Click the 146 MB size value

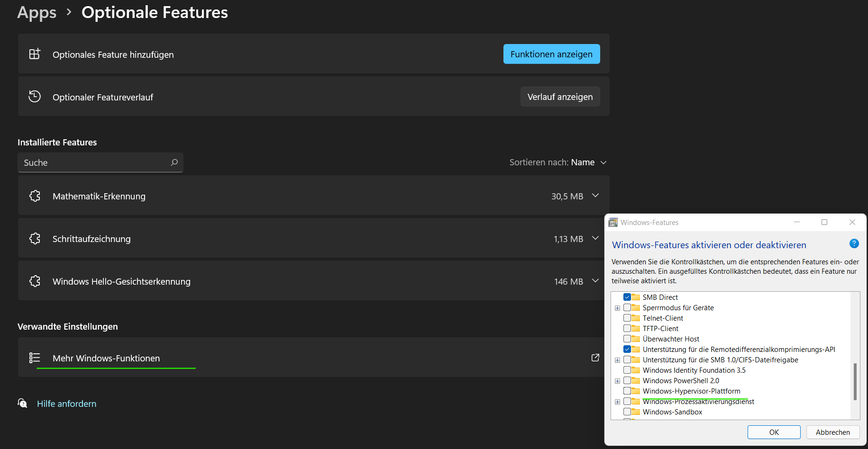pos(568,281)
